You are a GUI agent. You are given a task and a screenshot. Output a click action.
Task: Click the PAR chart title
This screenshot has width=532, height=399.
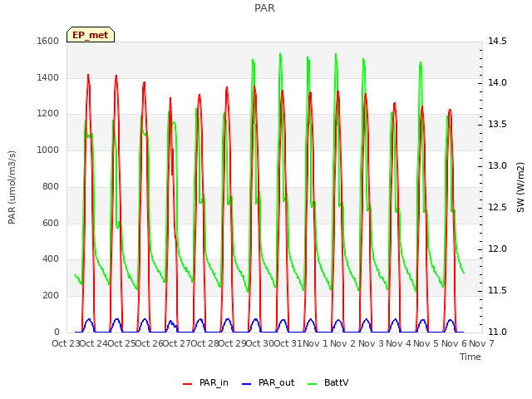click(264, 8)
